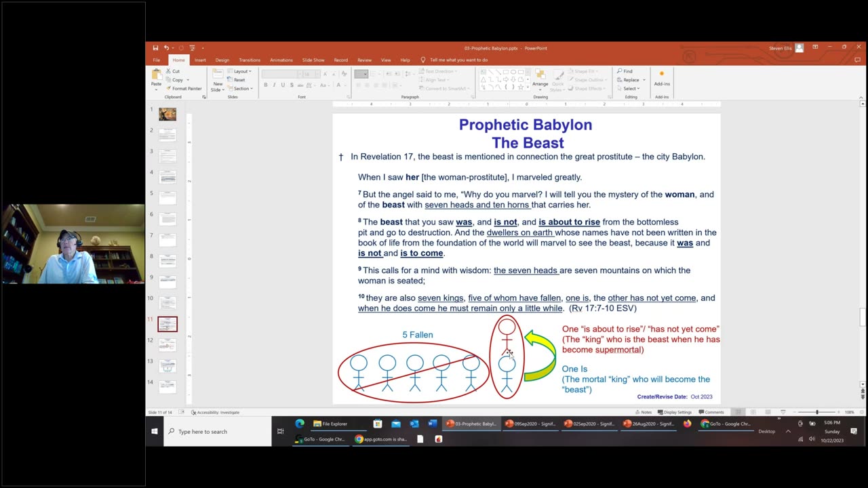The image size is (868, 488).
Task: Select slide 14 thumbnail
Action: (167, 387)
